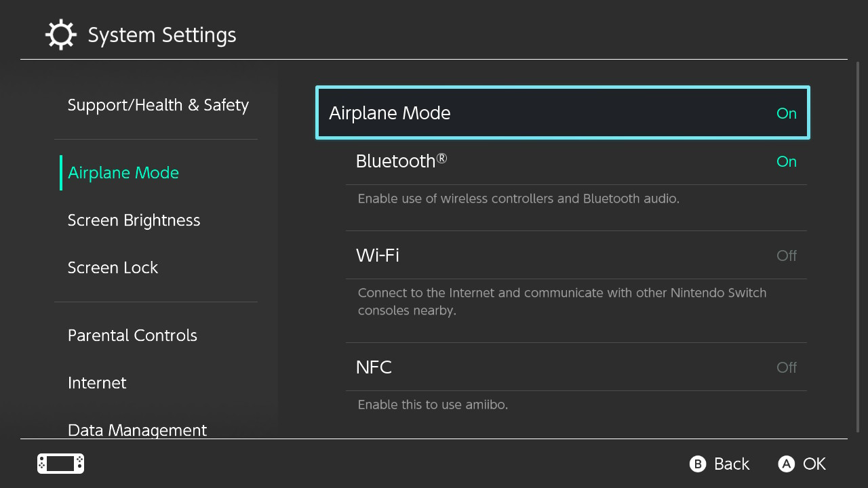Toggle the Bluetooth setting
868x488 pixels.
(x=576, y=161)
